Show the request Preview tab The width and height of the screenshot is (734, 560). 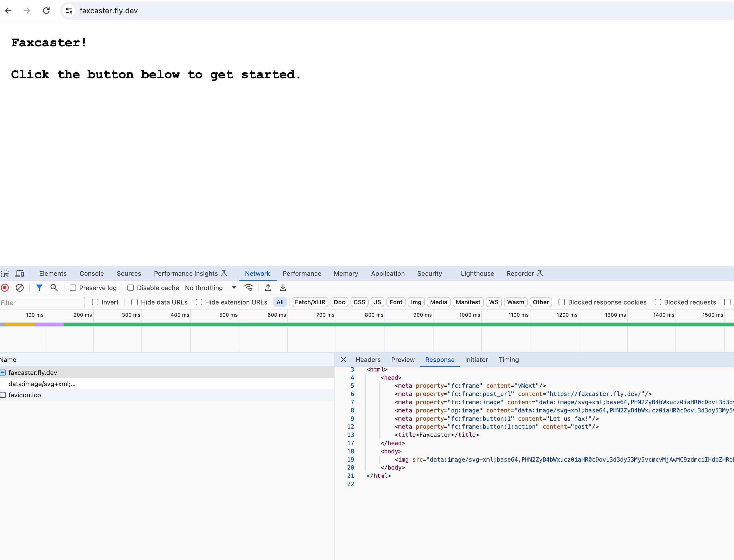pyautogui.click(x=403, y=359)
